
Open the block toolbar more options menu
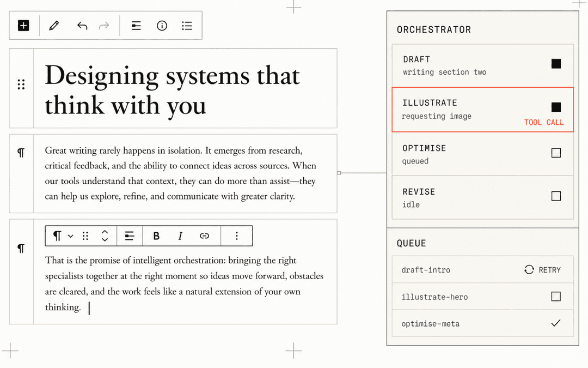point(237,236)
